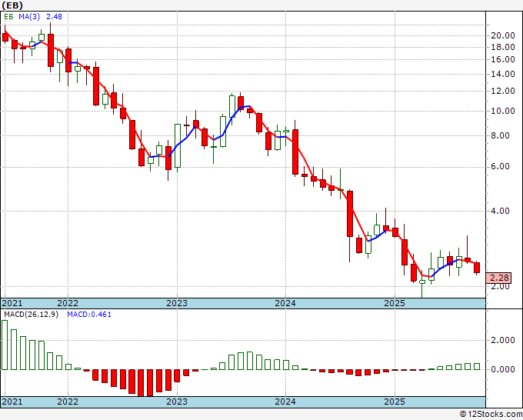Viewport: 523px width, 420px height.
Task: Click the 18.00 price axis label
Action: [503, 47]
